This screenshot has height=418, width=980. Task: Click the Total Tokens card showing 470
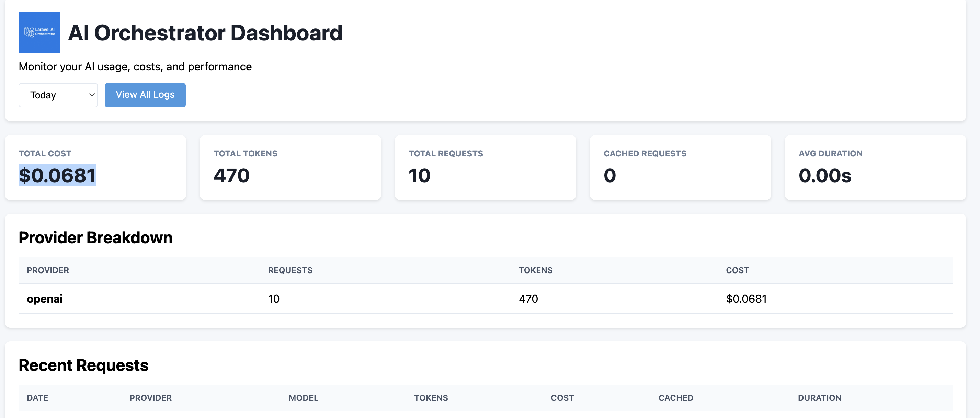pos(290,167)
